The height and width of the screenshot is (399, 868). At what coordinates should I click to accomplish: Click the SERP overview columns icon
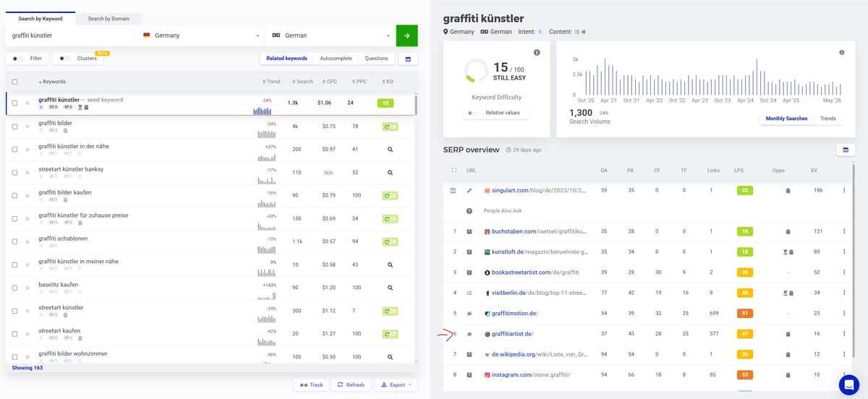click(844, 150)
